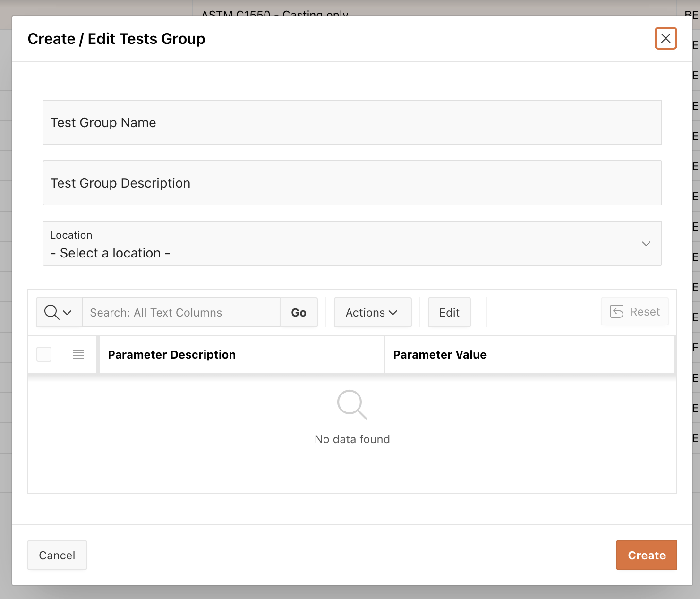Click the Edit button in grid toolbar
The image size is (700, 599).
pos(449,312)
